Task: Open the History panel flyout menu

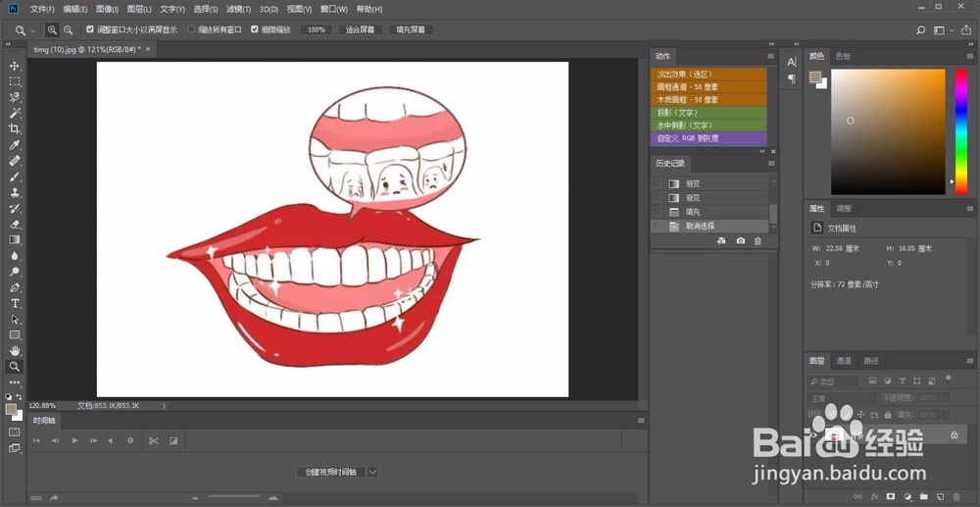Action: coord(770,164)
